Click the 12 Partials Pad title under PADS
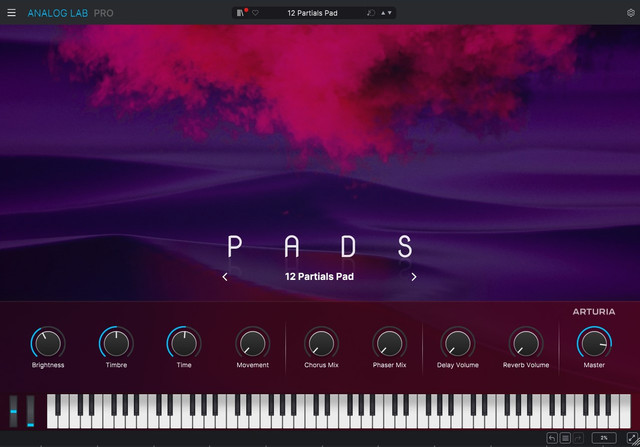This screenshot has width=640, height=447. (x=319, y=276)
